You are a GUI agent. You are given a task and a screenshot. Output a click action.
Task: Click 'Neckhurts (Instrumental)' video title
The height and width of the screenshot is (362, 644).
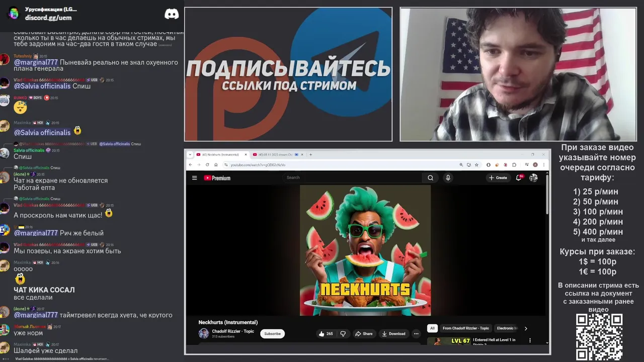(x=228, y=322)
